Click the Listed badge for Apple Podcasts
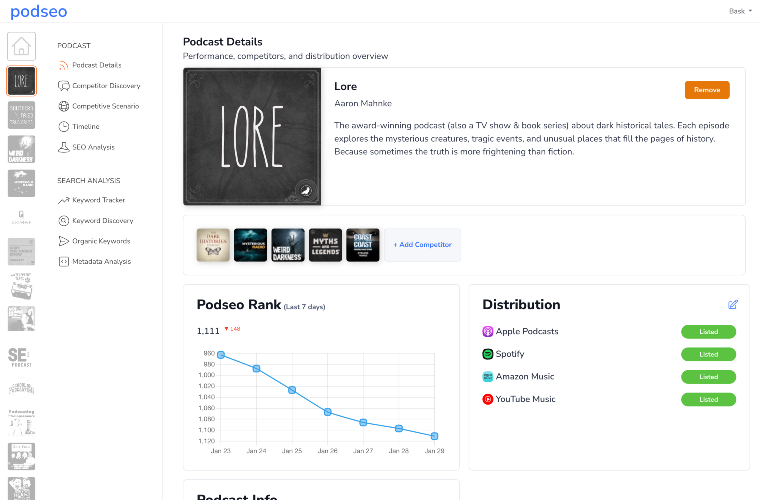Image resolution: width=760 pixels, height=500 pixels. pos(709,332)
